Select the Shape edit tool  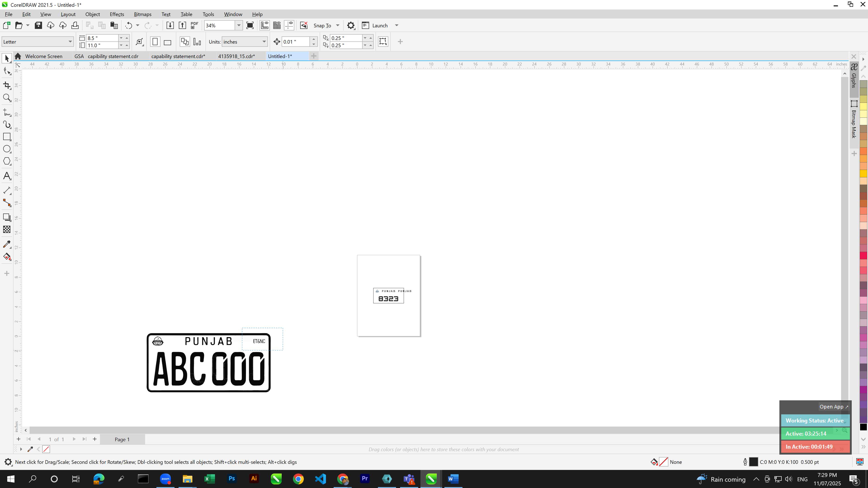coord(7,71)
